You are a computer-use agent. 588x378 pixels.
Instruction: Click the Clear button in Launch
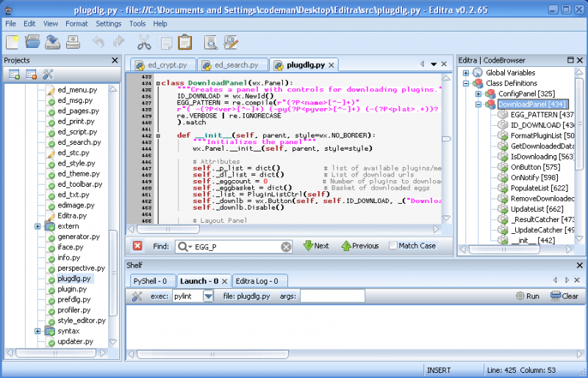point(564,296)
